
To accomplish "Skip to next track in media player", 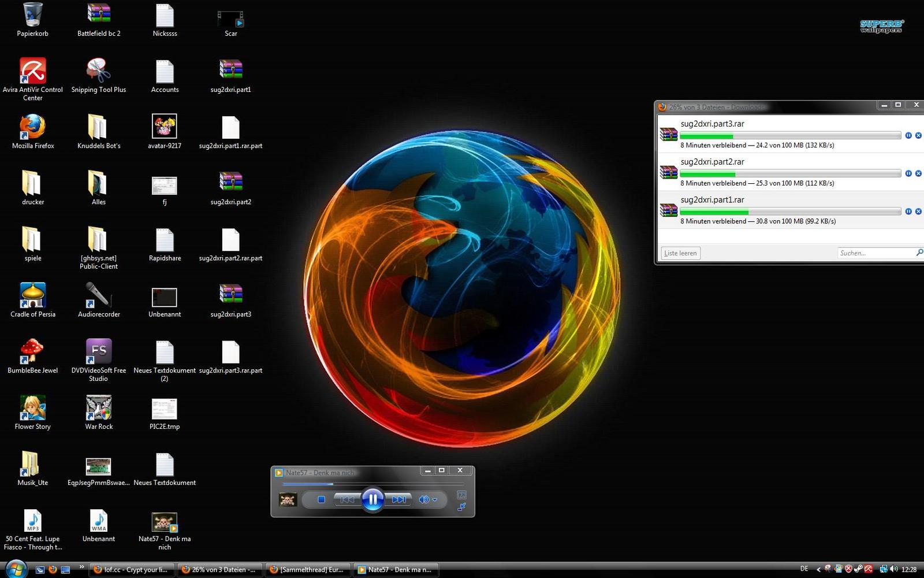I will tap(399, 499).
